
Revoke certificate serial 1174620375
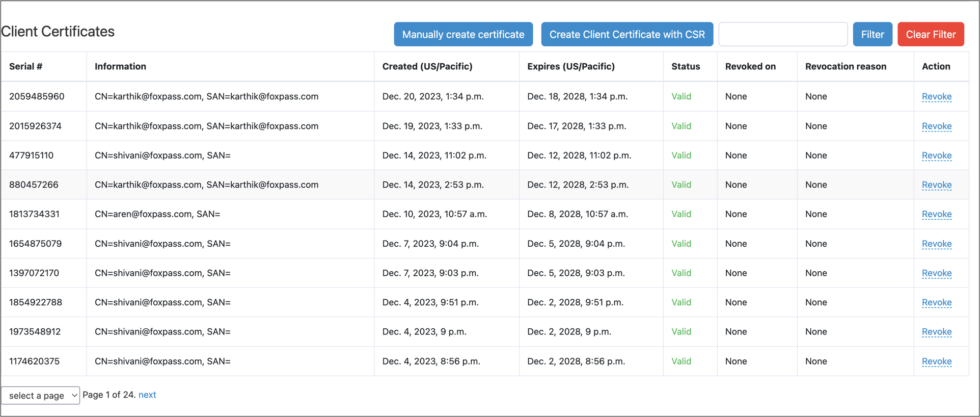pyautogui.click(x=936, y=361)
